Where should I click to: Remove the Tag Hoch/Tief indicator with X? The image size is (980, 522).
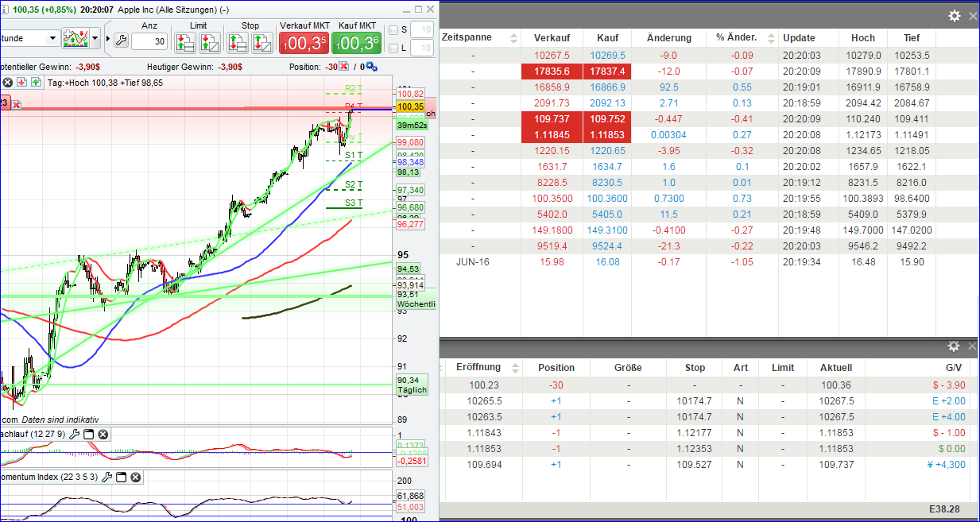click(7, 83)
